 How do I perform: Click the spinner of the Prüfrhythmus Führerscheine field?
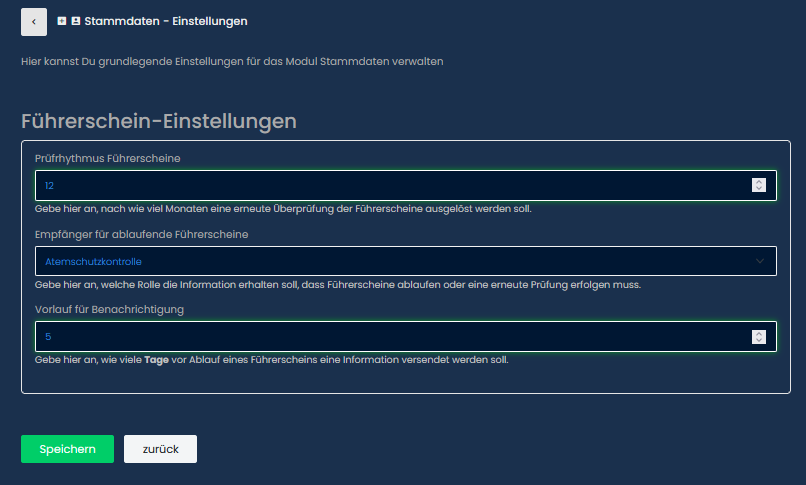click(x=759, y=185)
